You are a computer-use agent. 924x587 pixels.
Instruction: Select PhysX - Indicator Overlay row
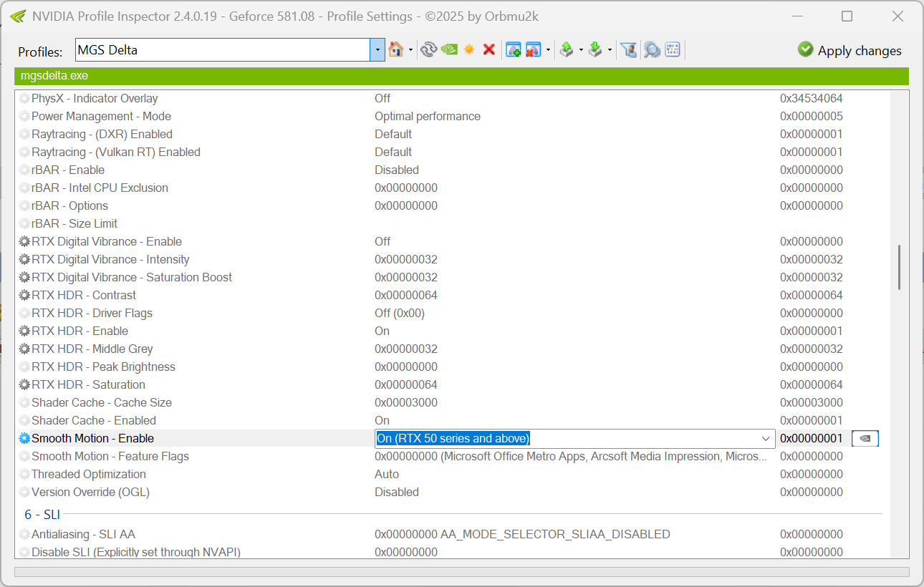[451, 98]
